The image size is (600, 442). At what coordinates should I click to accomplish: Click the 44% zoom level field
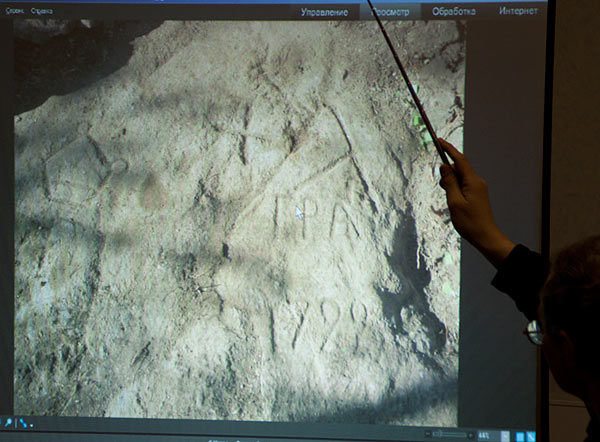(x=484, y=435)
